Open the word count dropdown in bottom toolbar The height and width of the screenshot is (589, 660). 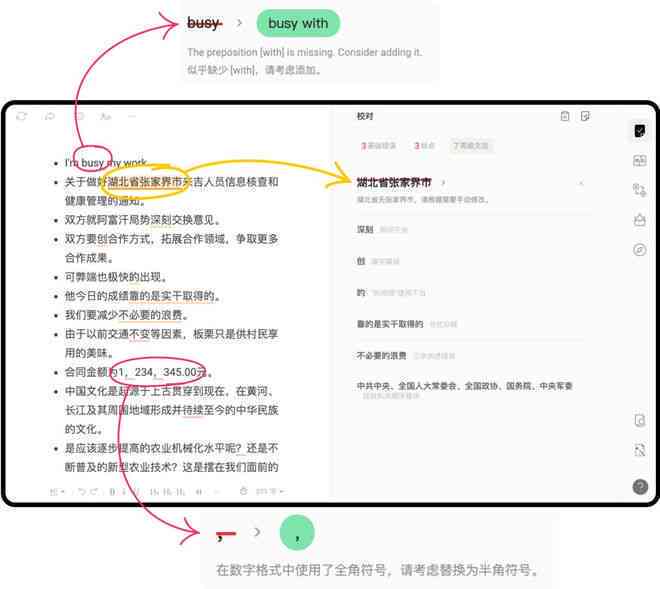point(270,491)
